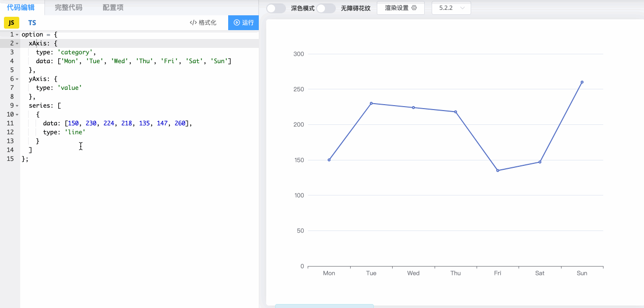Select the 代码编辑 tab

tap(21, 7)
